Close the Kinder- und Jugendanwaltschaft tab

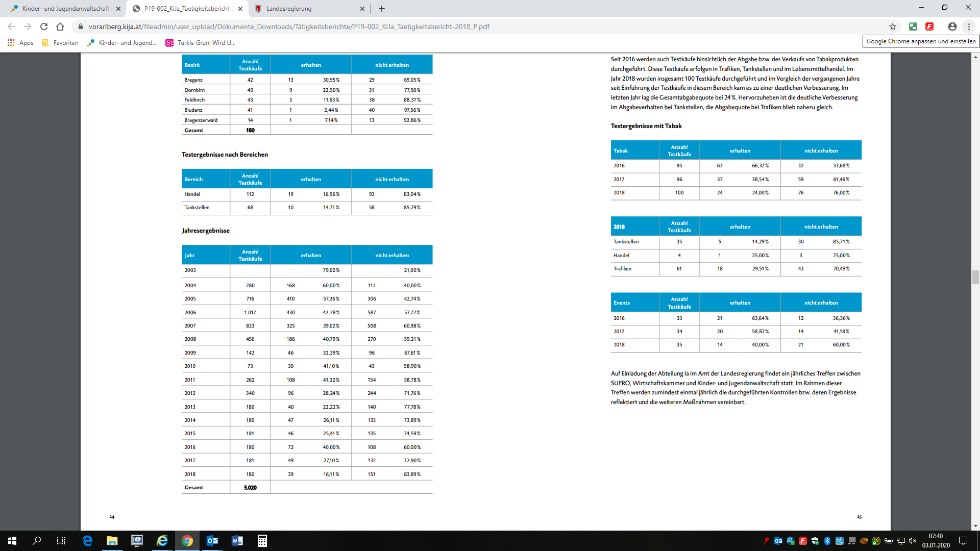[x=118, y=9]
